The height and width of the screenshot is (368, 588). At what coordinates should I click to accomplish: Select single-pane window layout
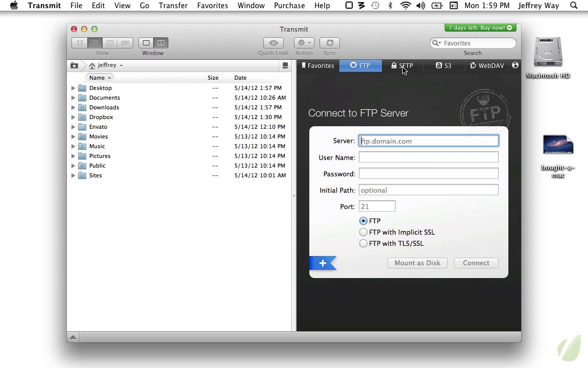click(146, 43)
